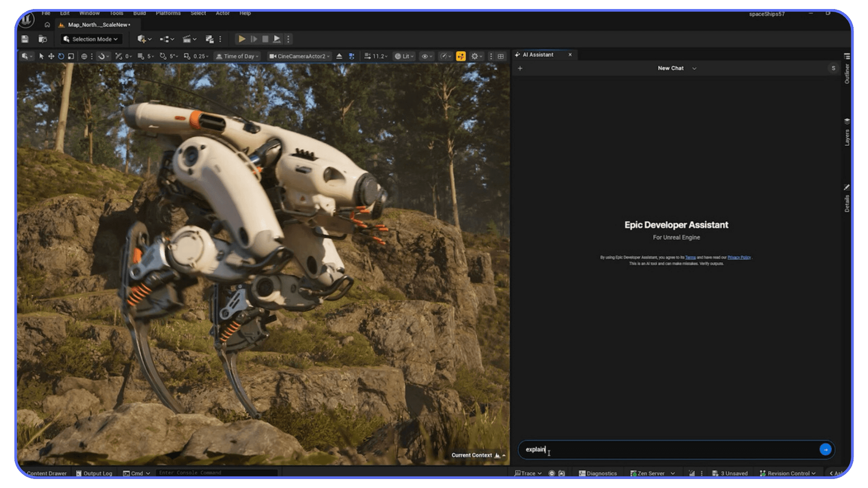Image resolution: width=868 pixels, height=488 pixels.
Task: Open play mode options three-dot menu
Action: (288, 39)
